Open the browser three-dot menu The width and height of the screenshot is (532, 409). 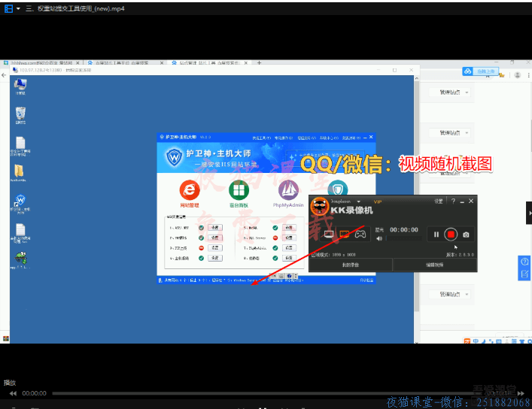[x=528, y=75]
